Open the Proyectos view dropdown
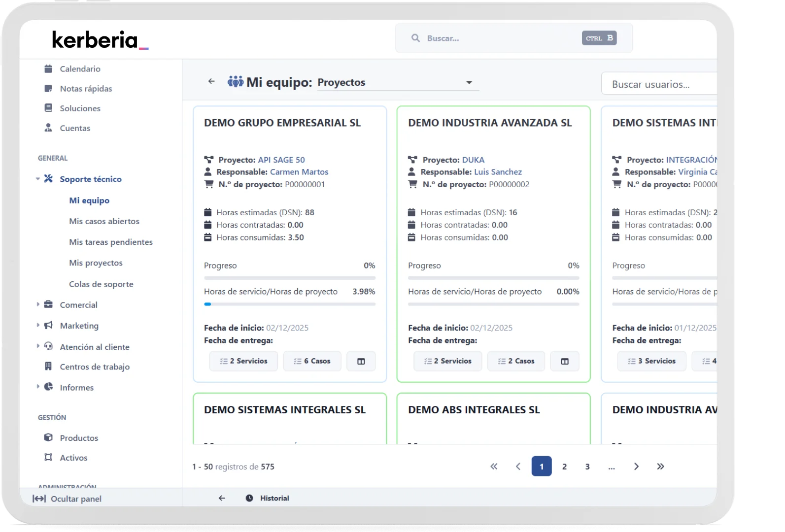785x532 pixels. [397, 82]
